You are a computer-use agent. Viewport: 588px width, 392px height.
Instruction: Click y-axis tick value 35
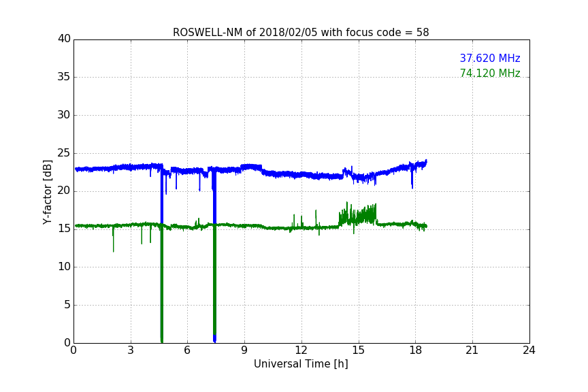(64, 77)
